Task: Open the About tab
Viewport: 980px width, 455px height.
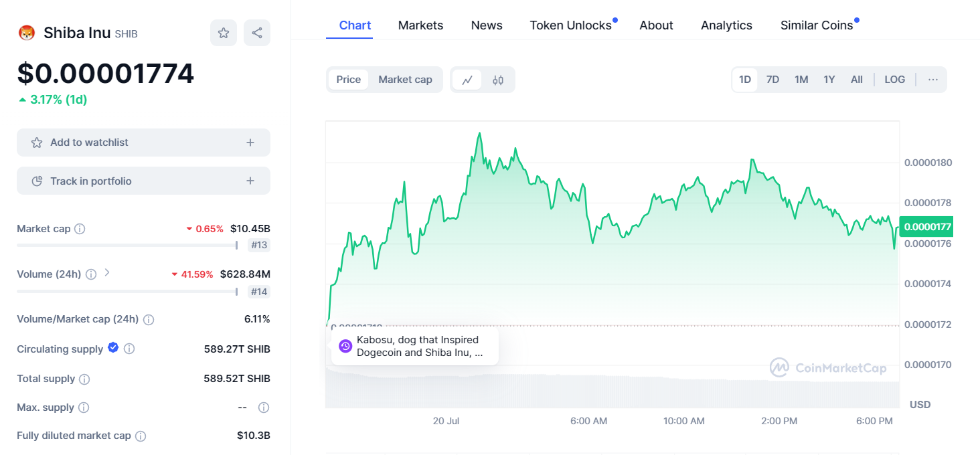Action: tap(656, 25)
